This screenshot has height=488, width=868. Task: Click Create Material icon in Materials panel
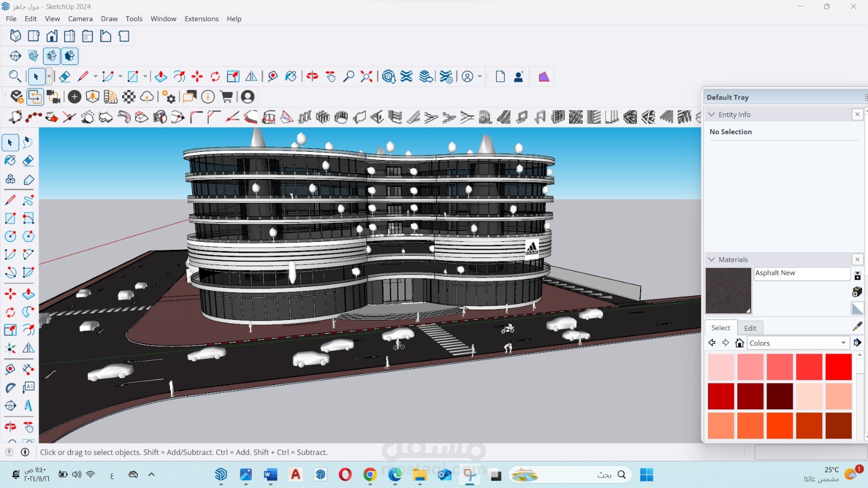tap(857, 292)
